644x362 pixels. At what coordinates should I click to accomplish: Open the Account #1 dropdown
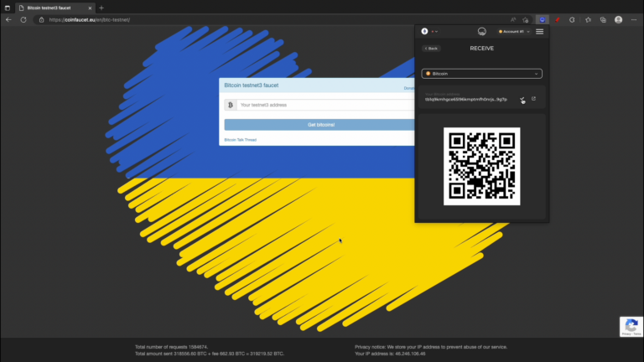[x=514, y=32]
